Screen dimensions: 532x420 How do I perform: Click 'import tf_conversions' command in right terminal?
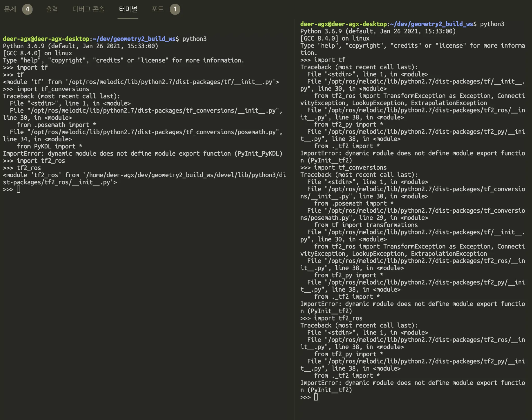tap(350, 168)
